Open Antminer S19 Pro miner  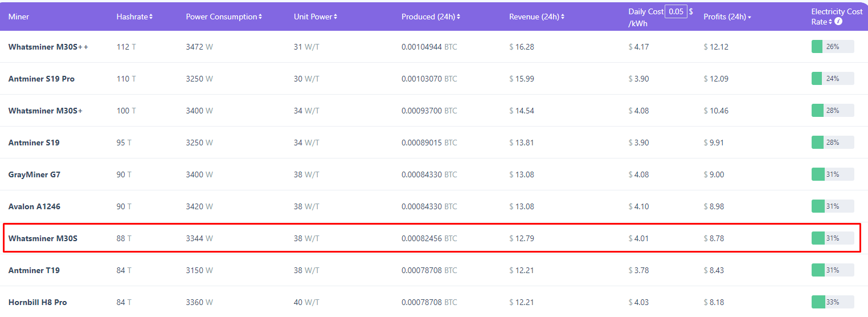(x=42, y=79)
